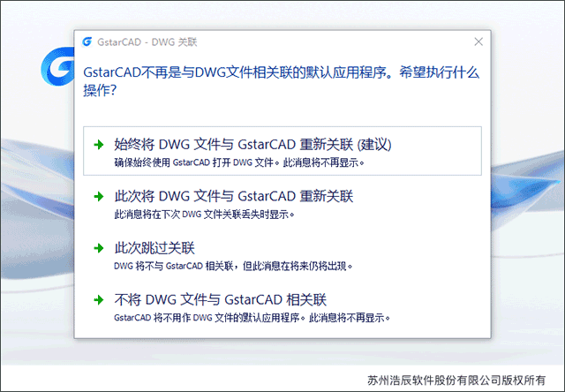Click the GstarCAD icon in dialog title bar
The image size is (565, 392).
click(87, 41)
